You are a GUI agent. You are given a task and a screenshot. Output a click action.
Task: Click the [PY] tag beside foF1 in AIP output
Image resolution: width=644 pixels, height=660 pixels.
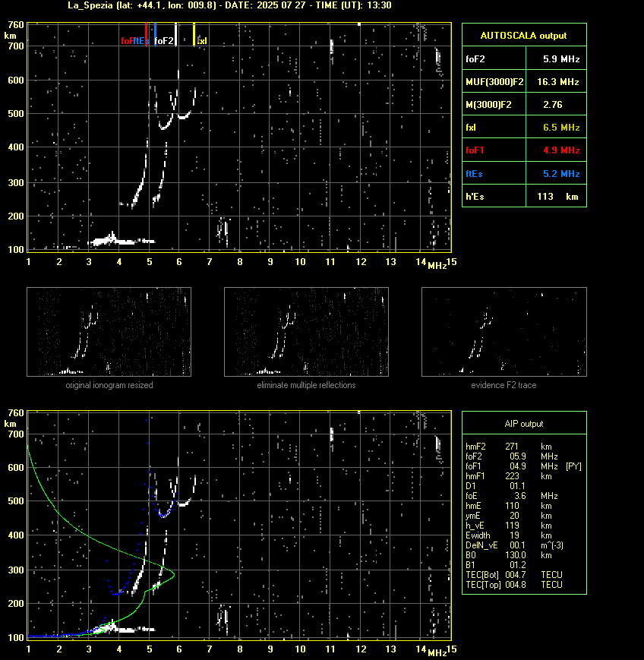573,466
